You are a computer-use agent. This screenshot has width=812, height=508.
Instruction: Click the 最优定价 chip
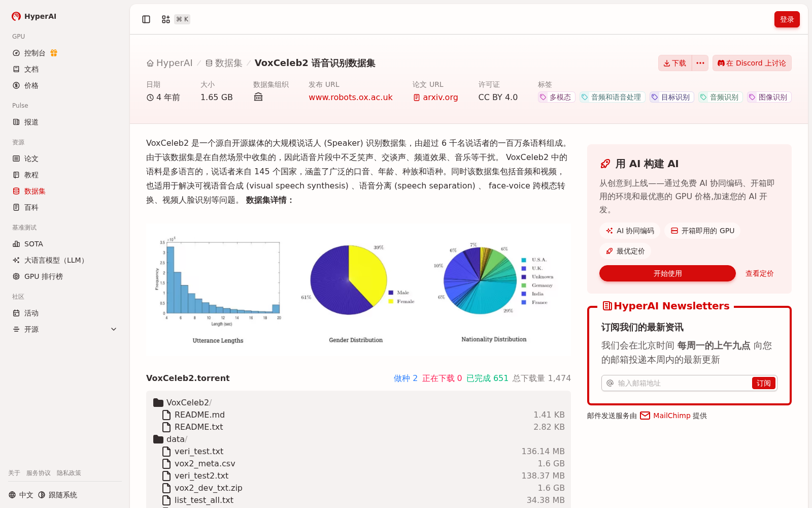pos(625,251)
